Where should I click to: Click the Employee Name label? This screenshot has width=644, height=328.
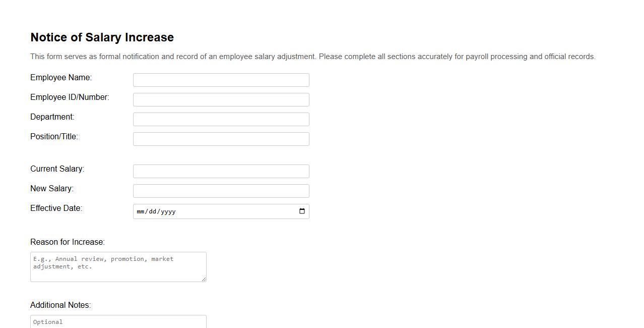(60, 77)
